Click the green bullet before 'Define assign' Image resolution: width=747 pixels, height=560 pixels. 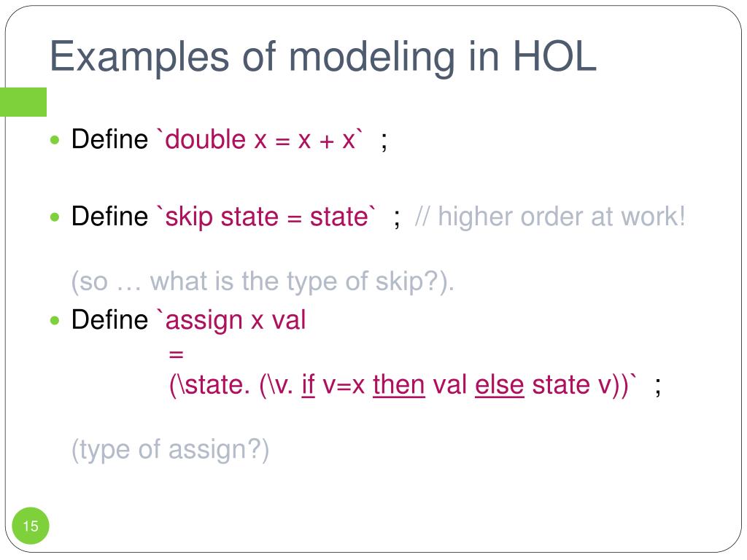pyautogui.click(x=55, y=320)
